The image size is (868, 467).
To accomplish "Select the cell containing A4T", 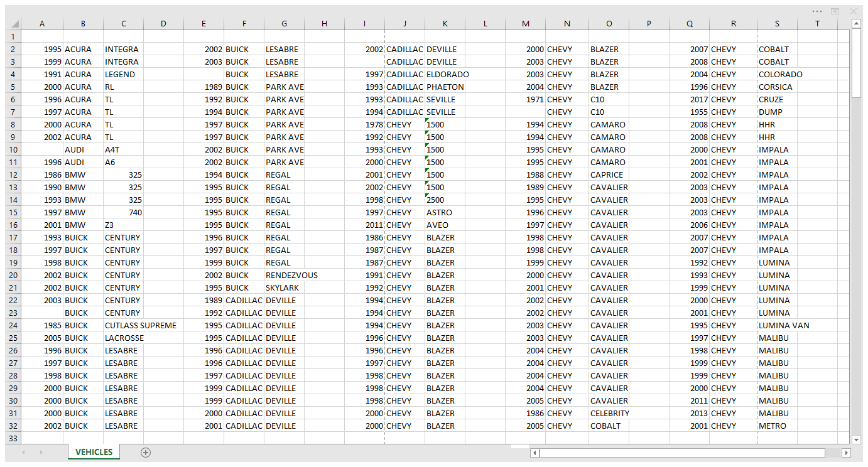I will pos(124,149).
